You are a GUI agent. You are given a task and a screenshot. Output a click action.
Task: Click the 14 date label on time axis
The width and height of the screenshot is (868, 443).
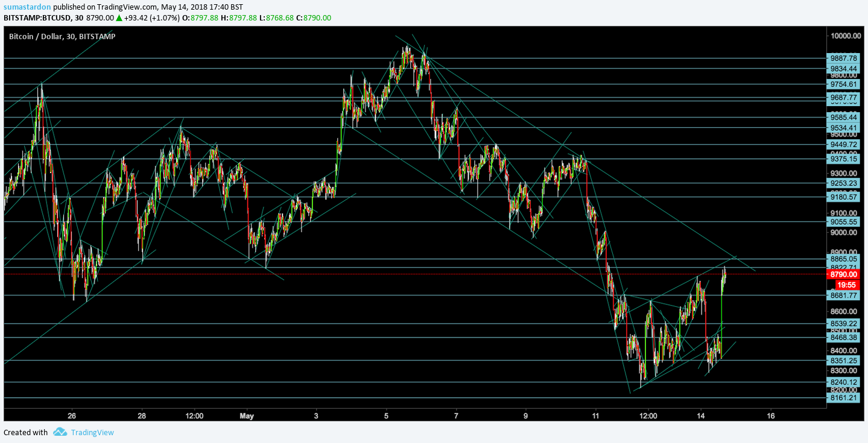pos(701,416)
